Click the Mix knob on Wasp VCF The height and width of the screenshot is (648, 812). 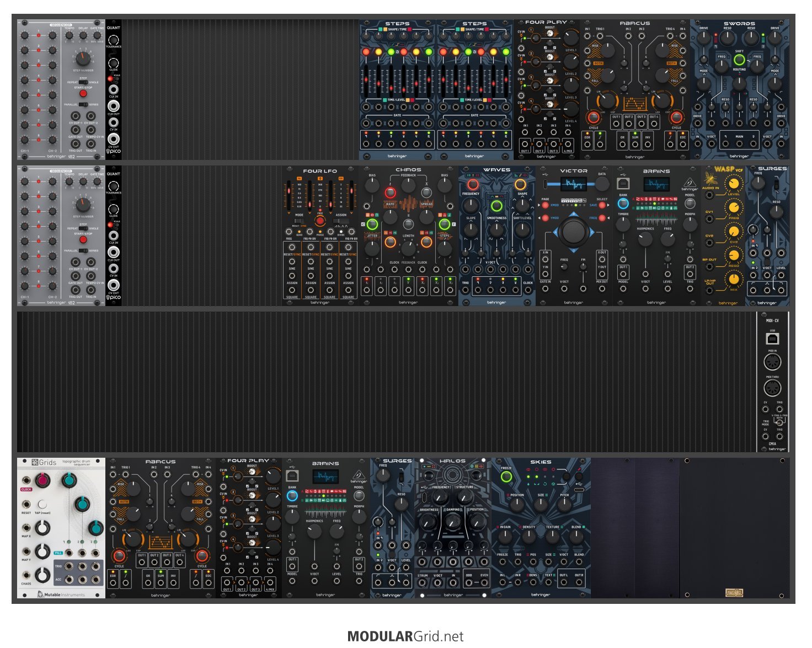[734, 279]
